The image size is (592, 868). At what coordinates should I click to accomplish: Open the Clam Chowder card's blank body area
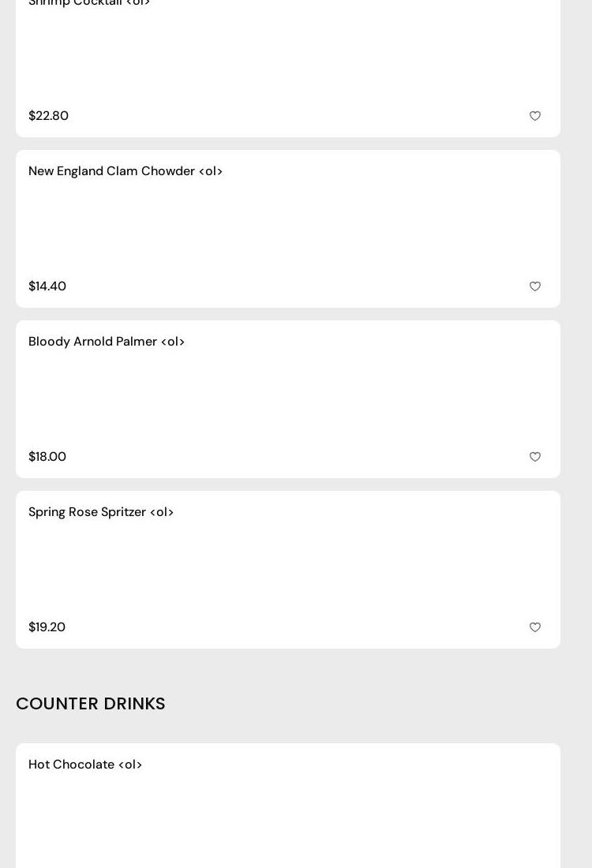click(288, 229)
